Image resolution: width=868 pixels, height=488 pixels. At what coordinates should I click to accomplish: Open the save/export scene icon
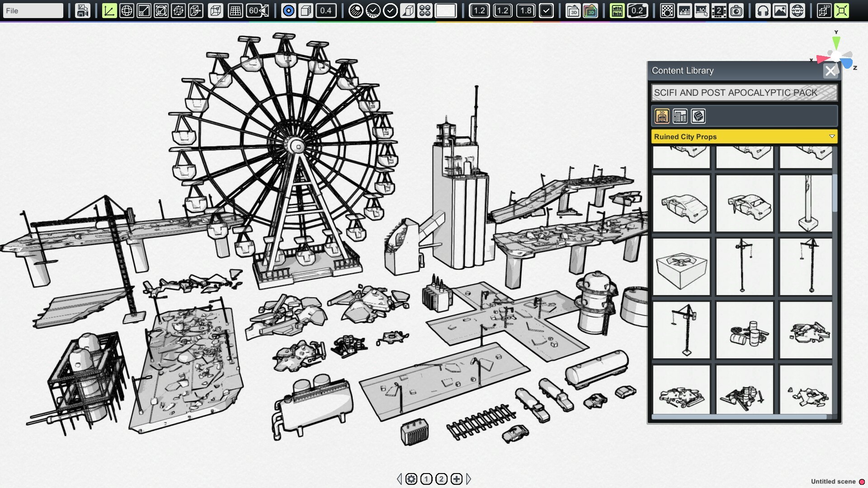pyautogui.click(x=82, y=10)
